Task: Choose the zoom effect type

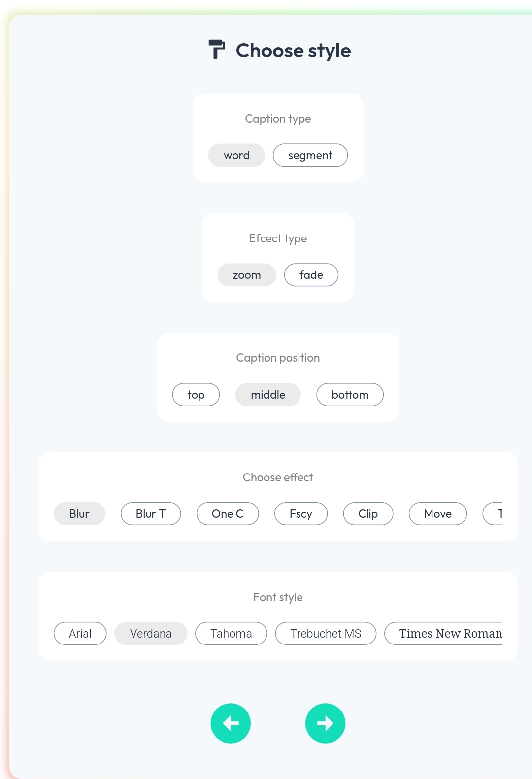Action: 247,275
